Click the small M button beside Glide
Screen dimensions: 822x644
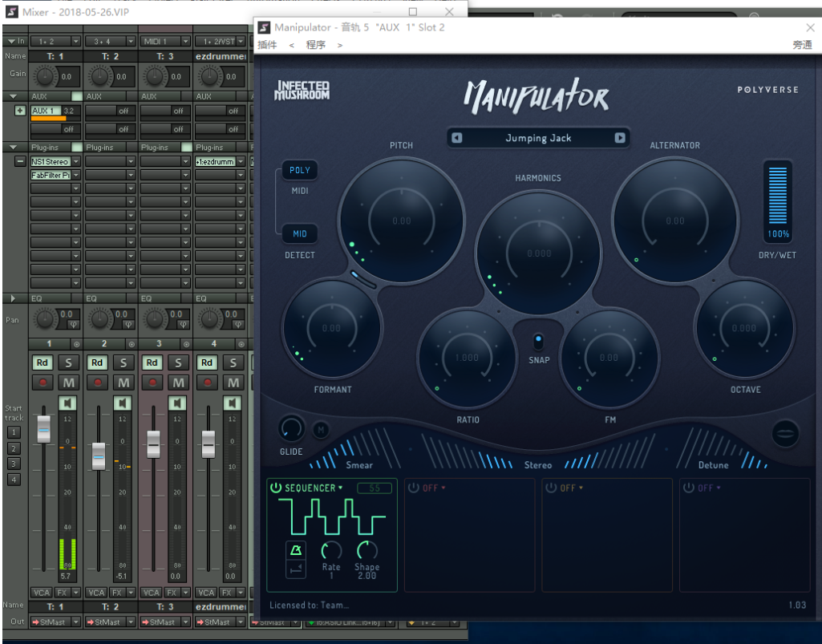click(x=320, y=431)
